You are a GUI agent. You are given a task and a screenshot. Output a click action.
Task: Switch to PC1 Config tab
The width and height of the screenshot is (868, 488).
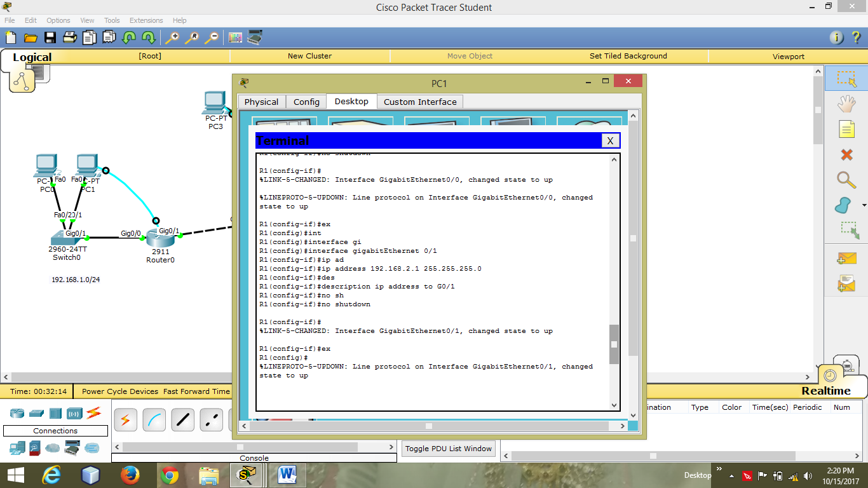[306, 102]
